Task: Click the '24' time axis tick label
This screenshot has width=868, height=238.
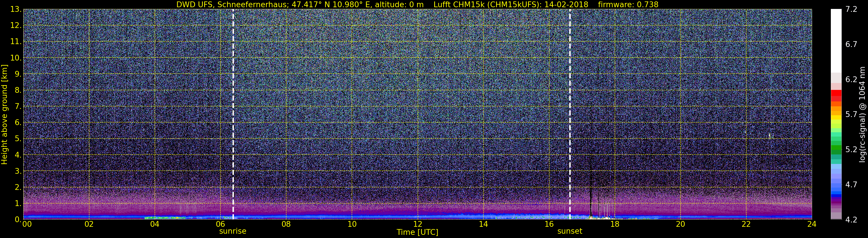Action: (x=812, y=224)
